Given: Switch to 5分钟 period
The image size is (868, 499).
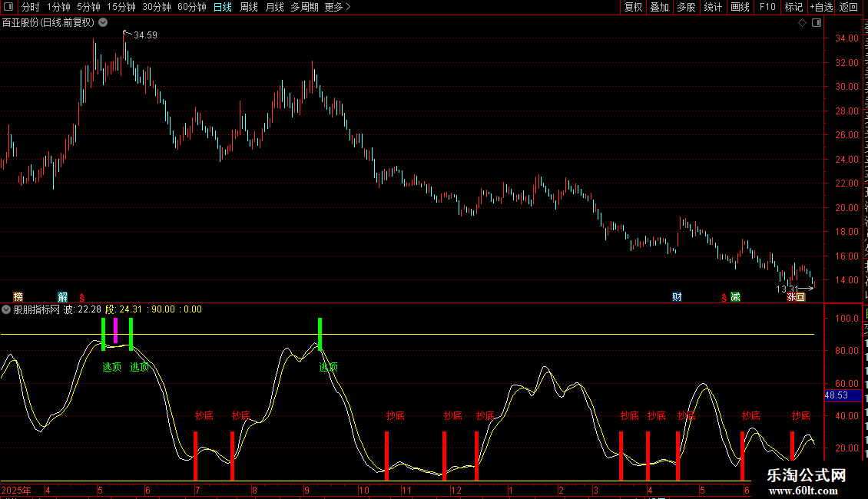Looking at the screenshot, I should pyautogui.click(x=88, y=7).
